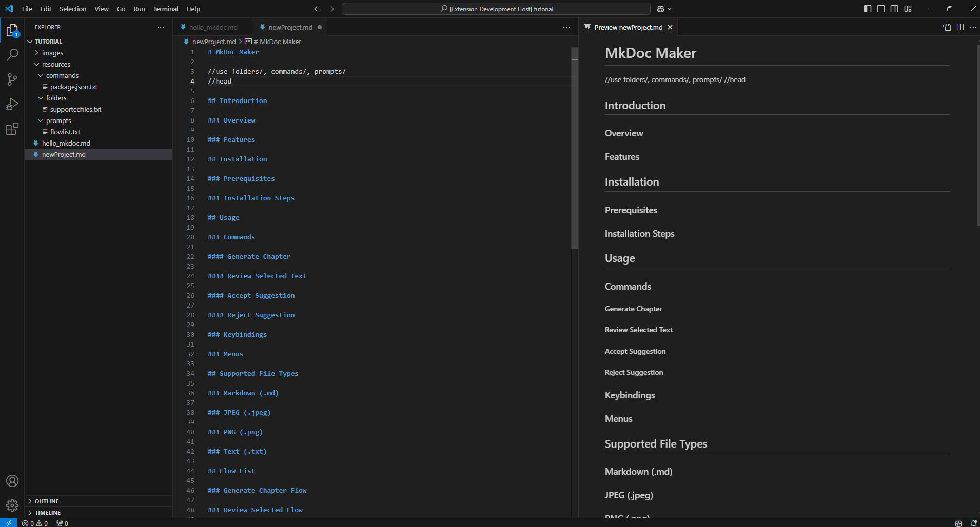Click the preview pane scrollbar
The width and height of the screenshot is (980, 527).
click(977, 134)
